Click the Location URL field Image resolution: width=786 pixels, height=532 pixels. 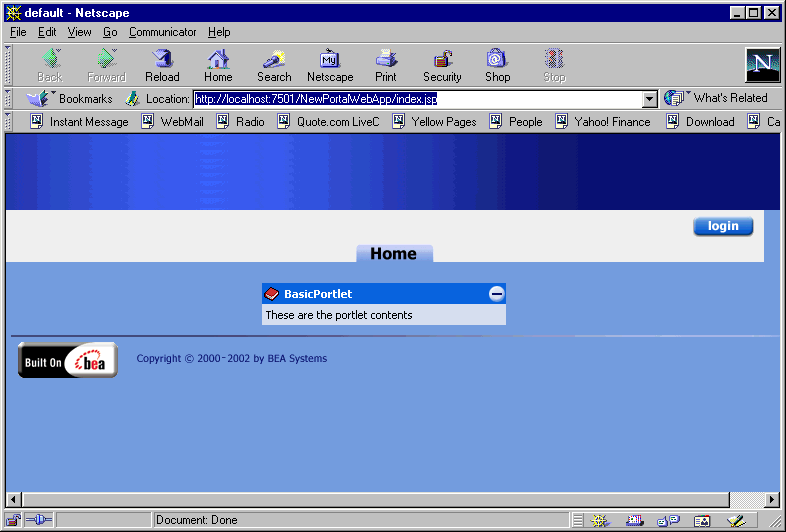click(x=418, y=99)
